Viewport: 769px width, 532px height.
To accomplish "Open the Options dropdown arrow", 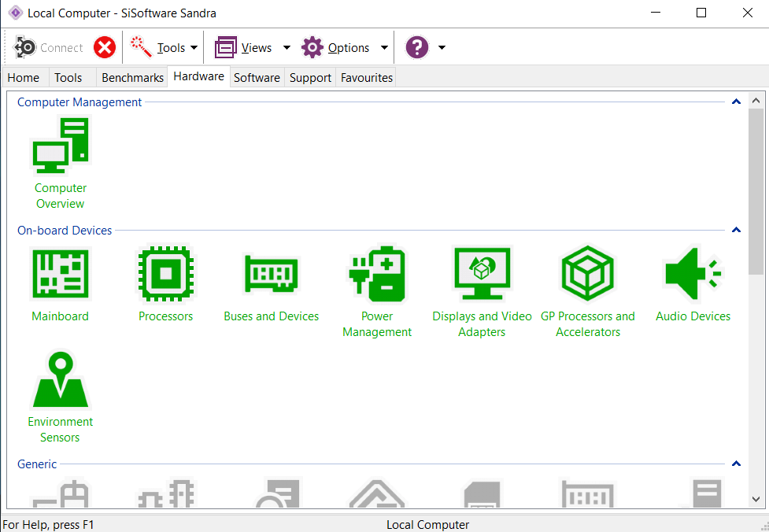I will (x=385, y=47).
